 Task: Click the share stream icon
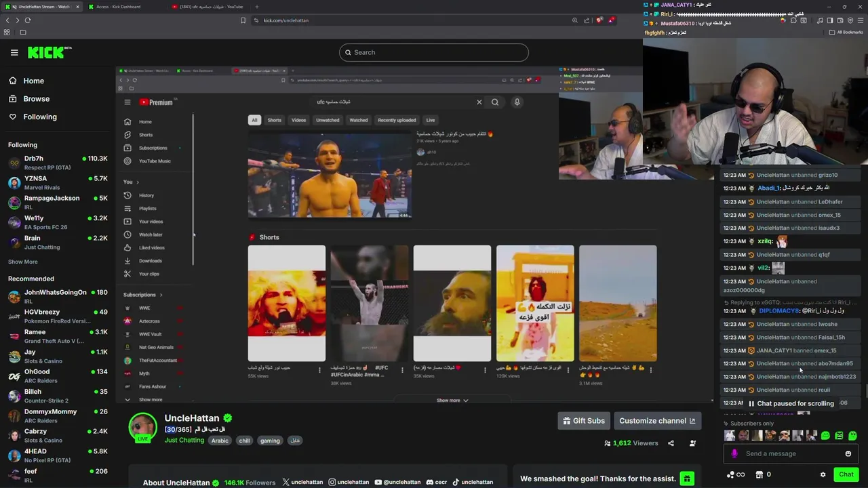click(x=671, y=443)
